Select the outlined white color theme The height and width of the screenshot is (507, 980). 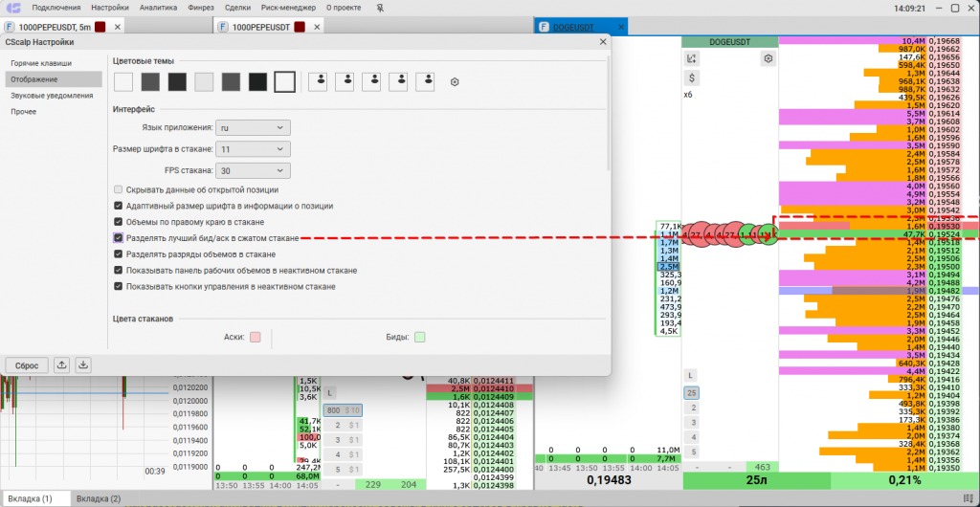pyautogui.click(x=285, y=82)
